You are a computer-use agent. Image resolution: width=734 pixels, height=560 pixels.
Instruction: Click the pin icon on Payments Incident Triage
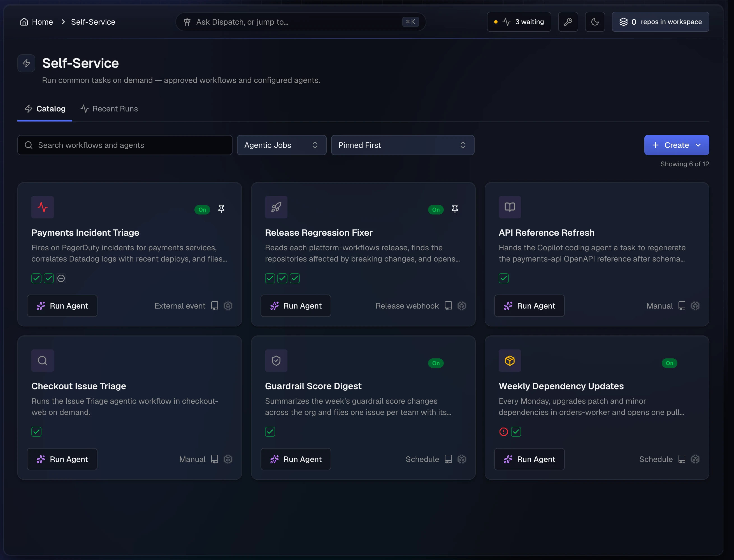click(221, 209)
